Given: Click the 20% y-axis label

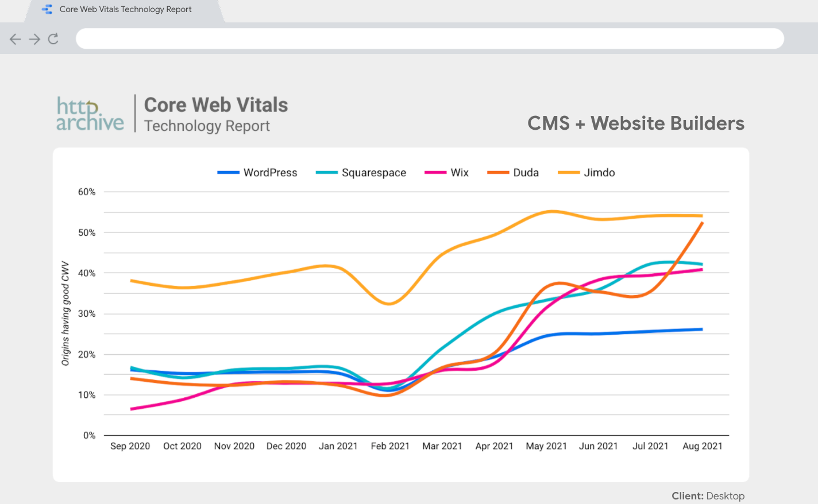Looking at the screenshot, I should 87,354.
